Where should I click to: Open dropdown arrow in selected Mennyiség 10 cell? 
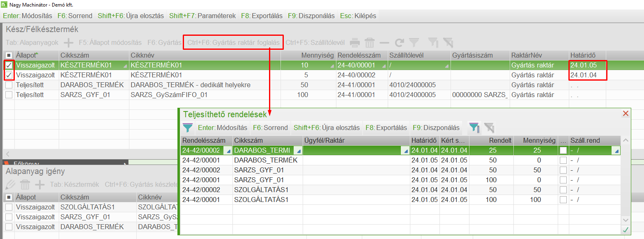pyautogui.click(x=332, y=66)
